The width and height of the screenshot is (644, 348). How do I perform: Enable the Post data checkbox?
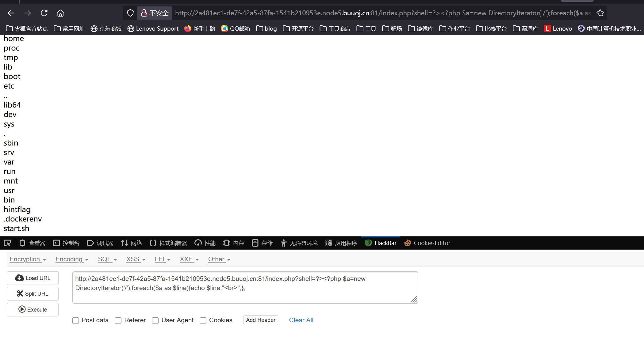(76, 320)
